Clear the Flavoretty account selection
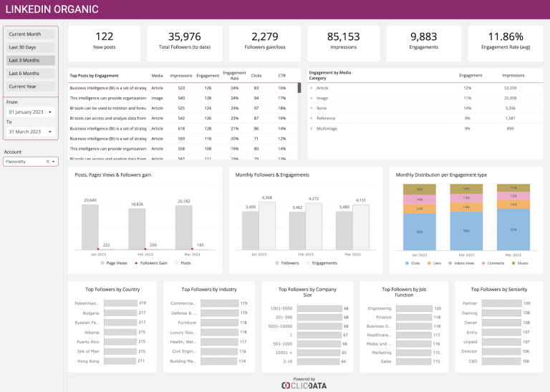This screenshot has width=550, height=392. pos(47,162)
